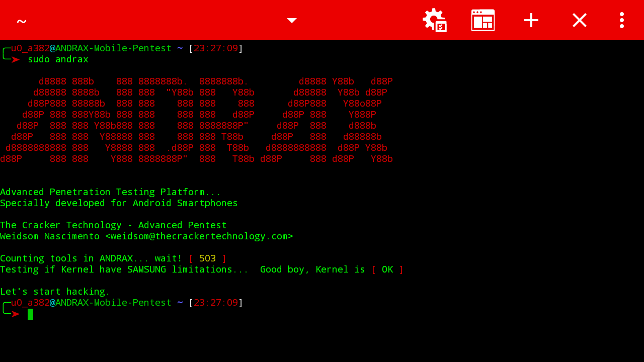
Task: Expand the session dropdown arrow in title bar
Action: [292, 20]
